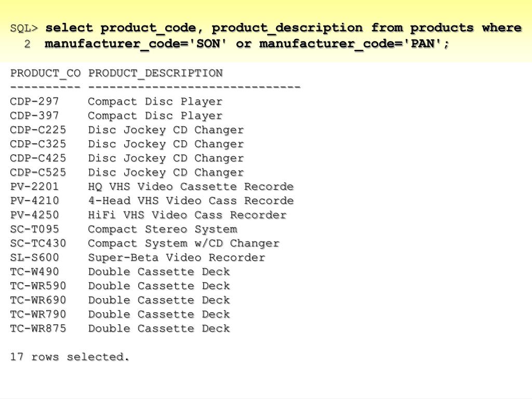Click the TC-W490 product code
Image resolution: width=532 pixels, height=399 pixels.
tap(35, 272)
